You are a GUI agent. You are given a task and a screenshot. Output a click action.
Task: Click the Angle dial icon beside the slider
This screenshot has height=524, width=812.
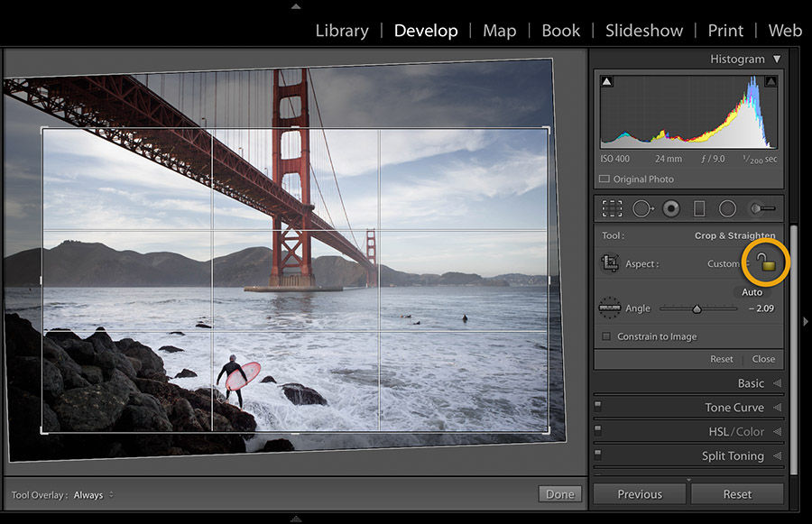click(x=612, y=308)
